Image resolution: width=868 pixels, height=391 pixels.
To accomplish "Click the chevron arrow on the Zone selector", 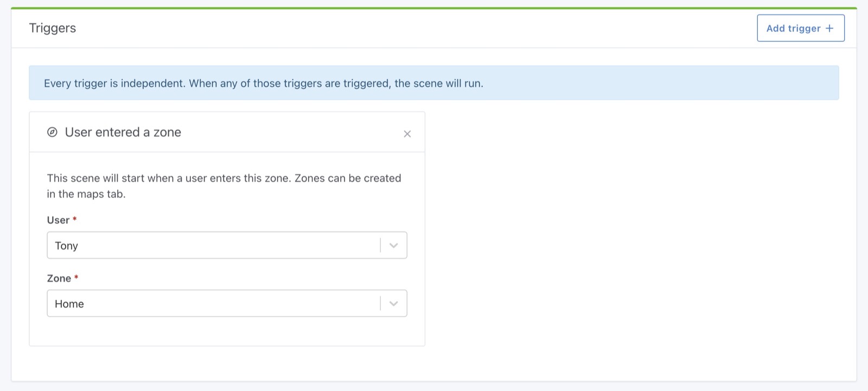I will click(x=393, y=303).
